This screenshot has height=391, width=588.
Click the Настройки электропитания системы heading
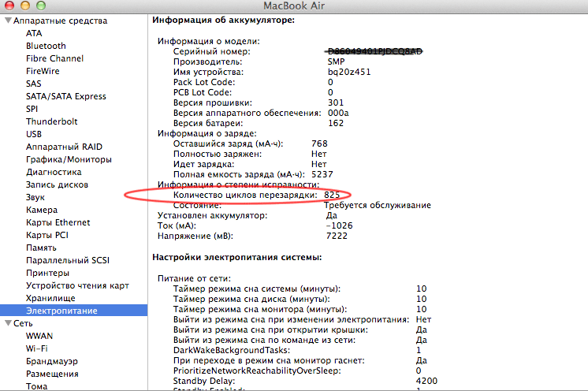click(x=237, y=258)
